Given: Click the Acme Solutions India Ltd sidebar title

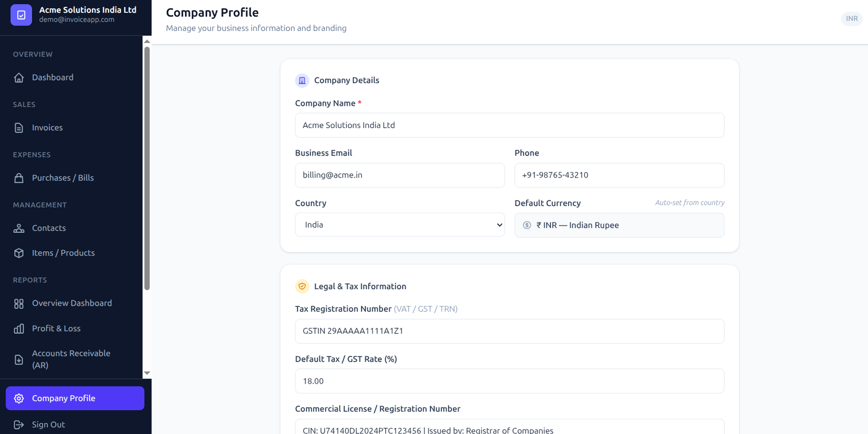Looking at the screenshot, I should [88, 10].
